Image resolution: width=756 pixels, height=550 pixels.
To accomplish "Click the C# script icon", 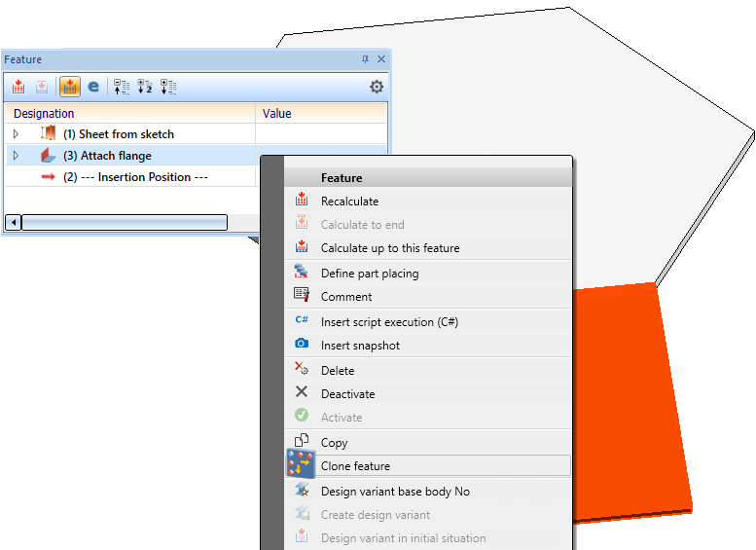I will coord(302,319).
